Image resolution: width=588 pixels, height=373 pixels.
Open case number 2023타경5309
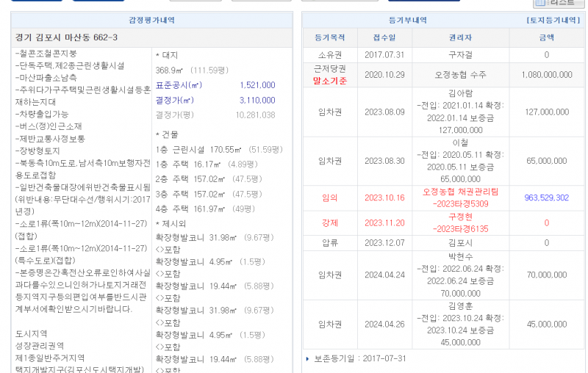pyautogui.click(x=460, y=204)
